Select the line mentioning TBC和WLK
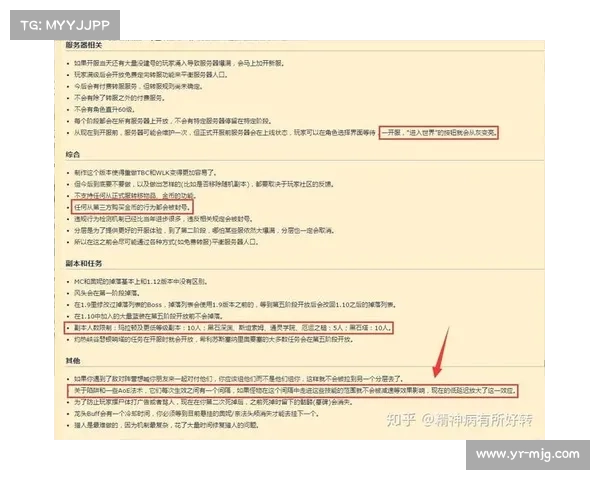600x480 pixels. [x=146, y=173]
